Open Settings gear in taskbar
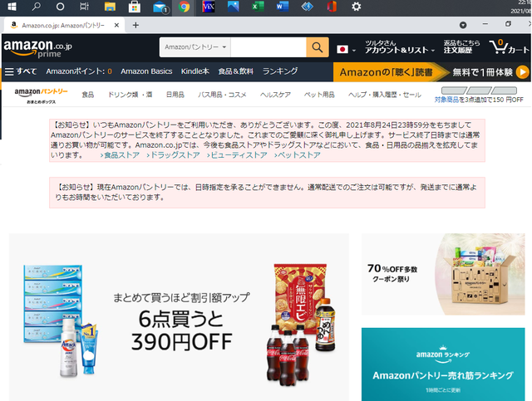This screenshot has width=532, height=401. click(x=357, y=7)
